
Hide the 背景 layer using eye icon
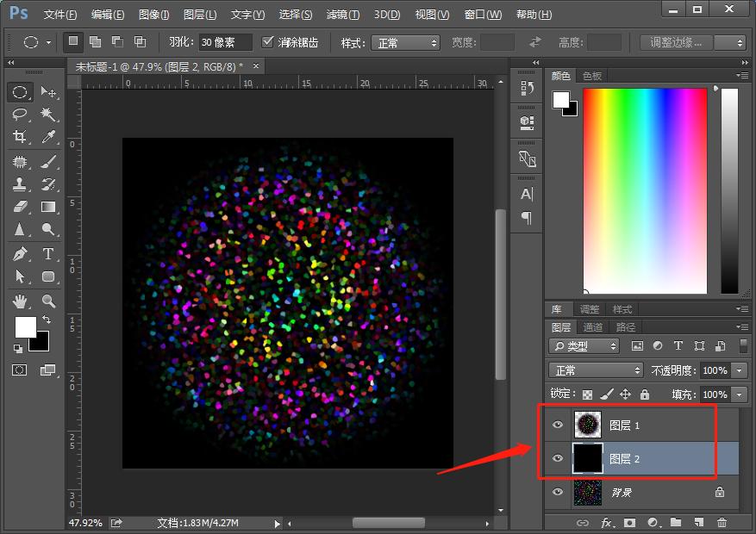[x=558, y=492]
